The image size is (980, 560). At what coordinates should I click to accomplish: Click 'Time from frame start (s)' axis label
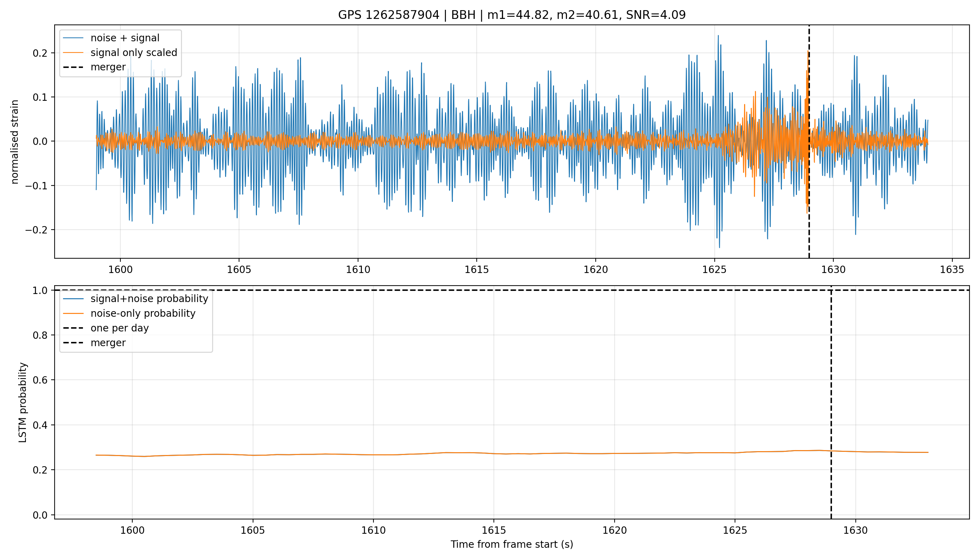[x=512, y=545]
